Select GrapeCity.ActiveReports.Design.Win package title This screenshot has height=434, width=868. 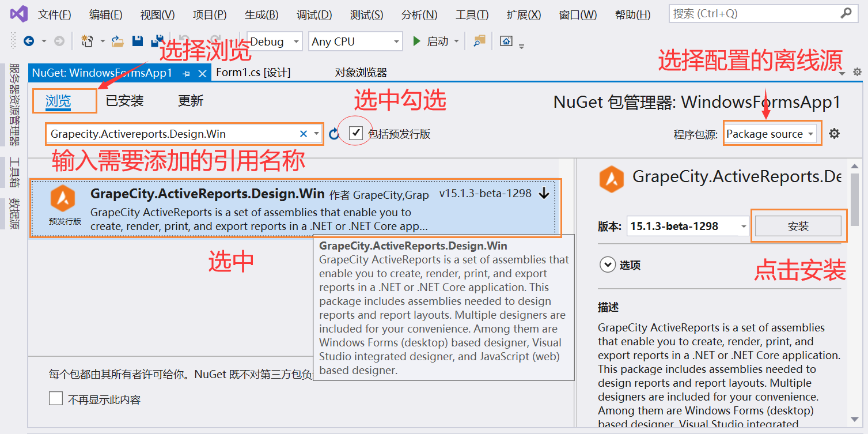tap(207, 194)
